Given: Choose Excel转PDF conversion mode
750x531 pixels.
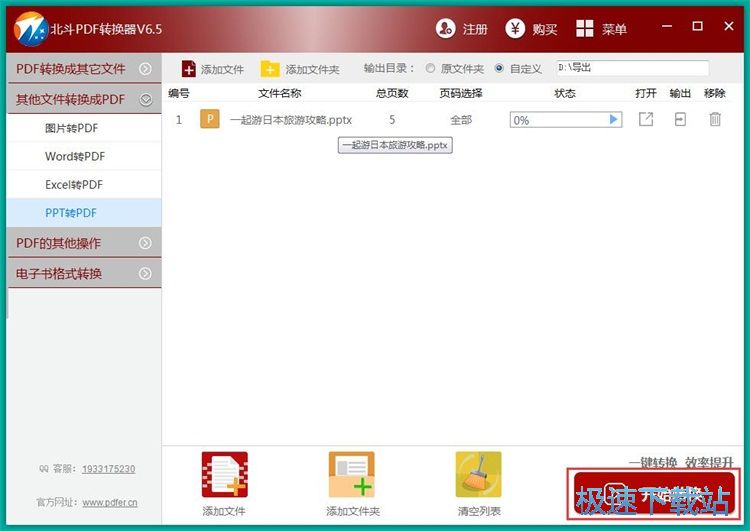Looking at the screenshot, I should click(84, 185).
